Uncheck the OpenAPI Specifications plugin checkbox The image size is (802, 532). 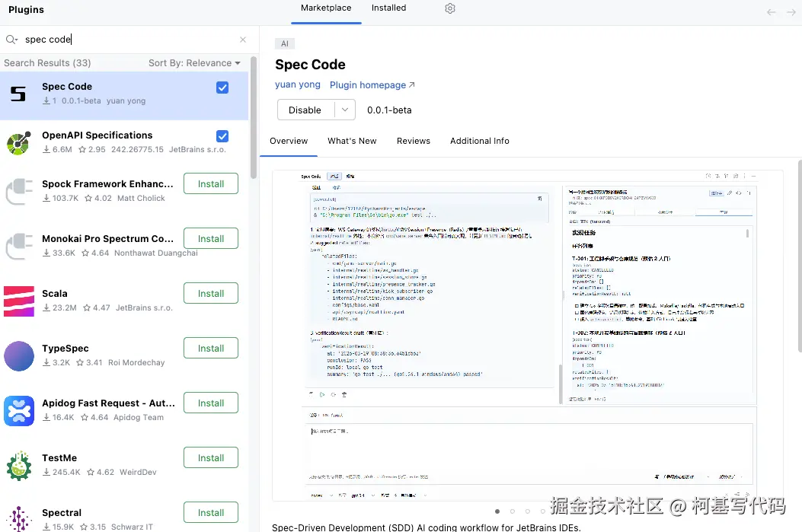[222, 136]
